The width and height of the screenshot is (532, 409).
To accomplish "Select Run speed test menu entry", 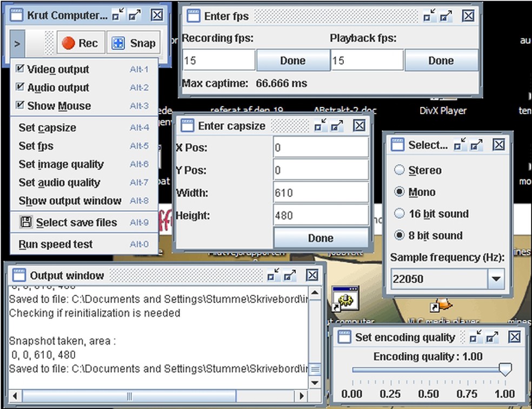I will click(x=55, y=244).
